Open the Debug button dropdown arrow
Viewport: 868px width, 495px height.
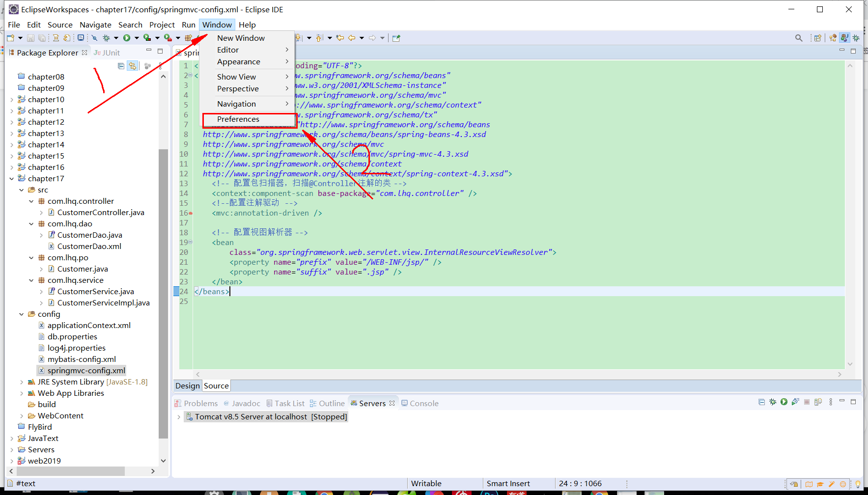point(116,38)
